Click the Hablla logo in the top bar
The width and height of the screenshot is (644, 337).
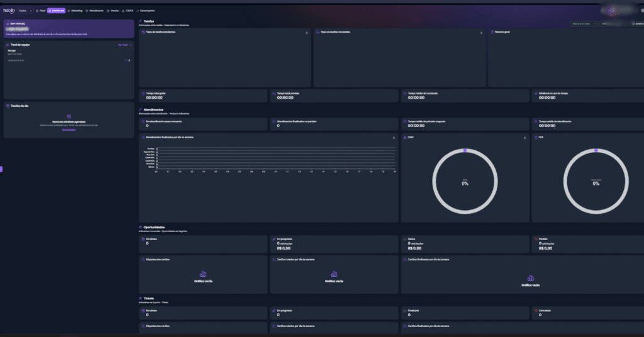click(8, 10)
